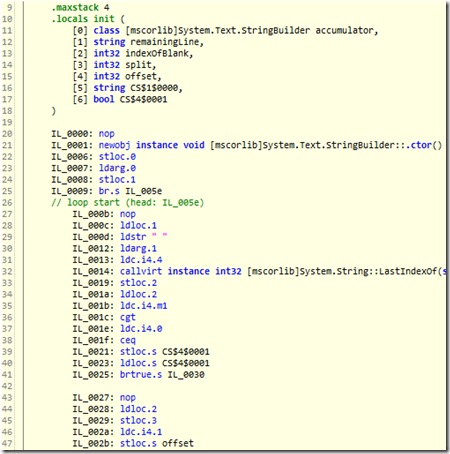
Task: Click 'IL_0021: stloc.s CS$4$0001' line
Action: point(141,352)
